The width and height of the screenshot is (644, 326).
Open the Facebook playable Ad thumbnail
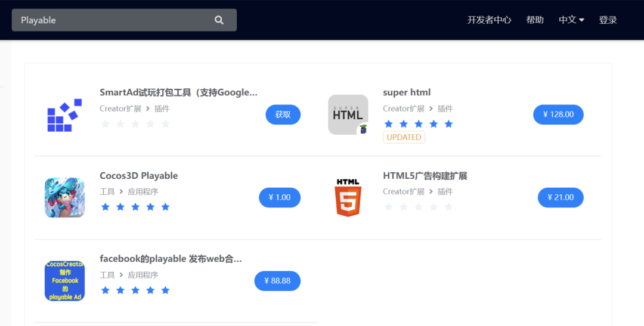pyautogui.click(x=64, y=281)
